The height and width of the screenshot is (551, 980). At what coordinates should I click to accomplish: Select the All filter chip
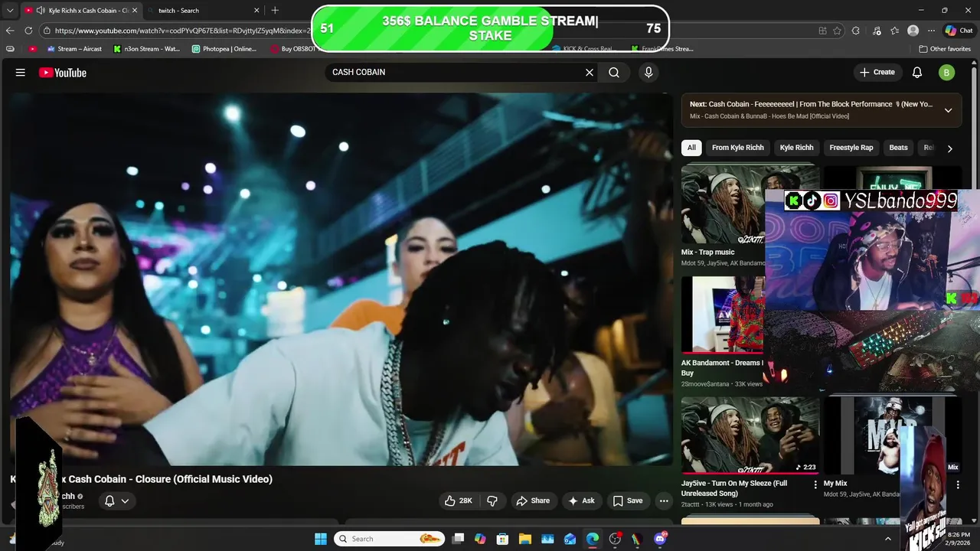click(691, 148)
